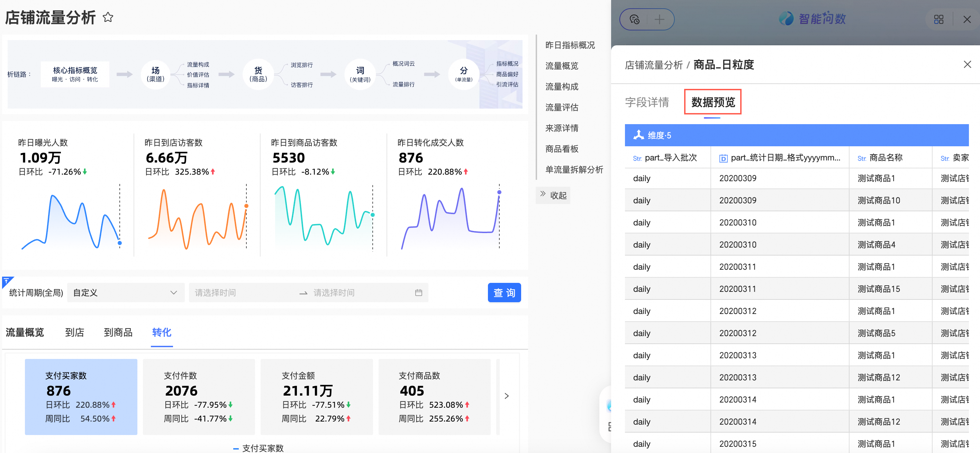Click the 维度·5 header bar
The height and width of the screenshot is (453, 980).
[x=797, y=135]
